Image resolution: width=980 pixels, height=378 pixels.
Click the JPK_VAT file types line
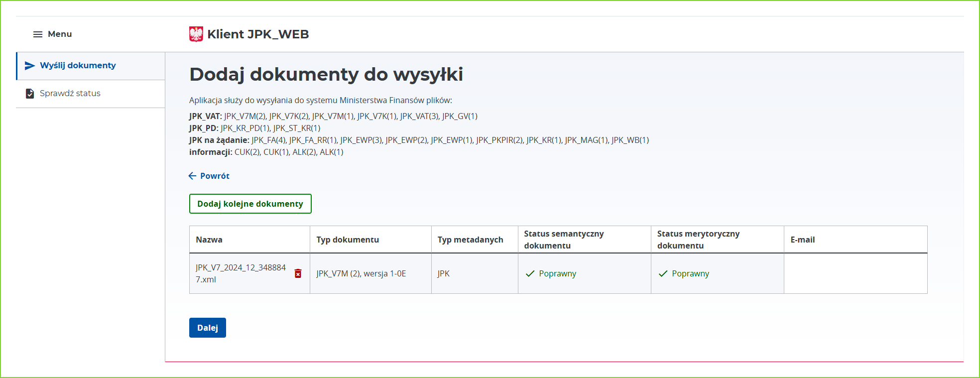coord(333,116)
